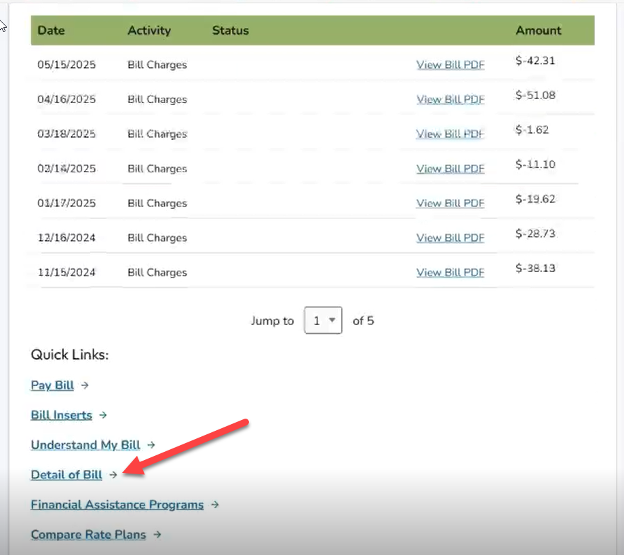The height and width of the screenshot is (556, 624).
Task: Click arrow icon beside Pay Bill
Action: click(85, 385)
